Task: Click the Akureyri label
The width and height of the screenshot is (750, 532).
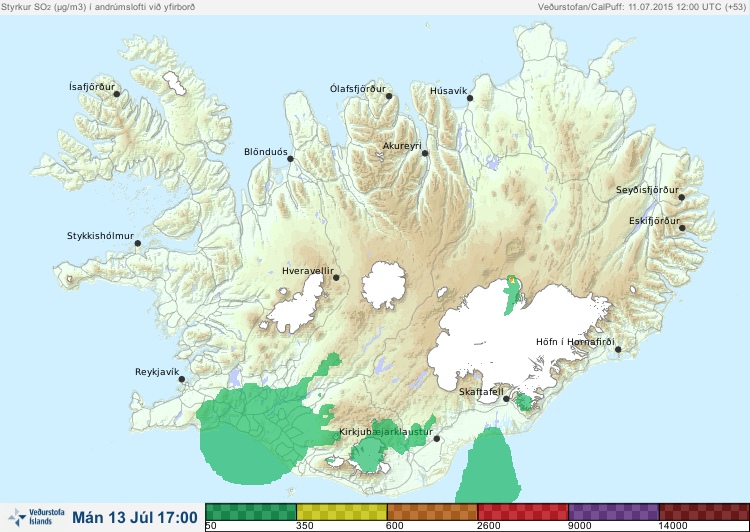Action: point(402,146)
